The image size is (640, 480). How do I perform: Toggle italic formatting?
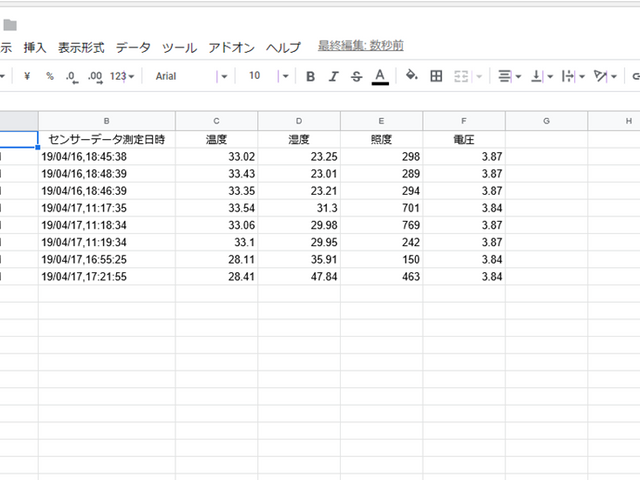(x=333, y=76)
